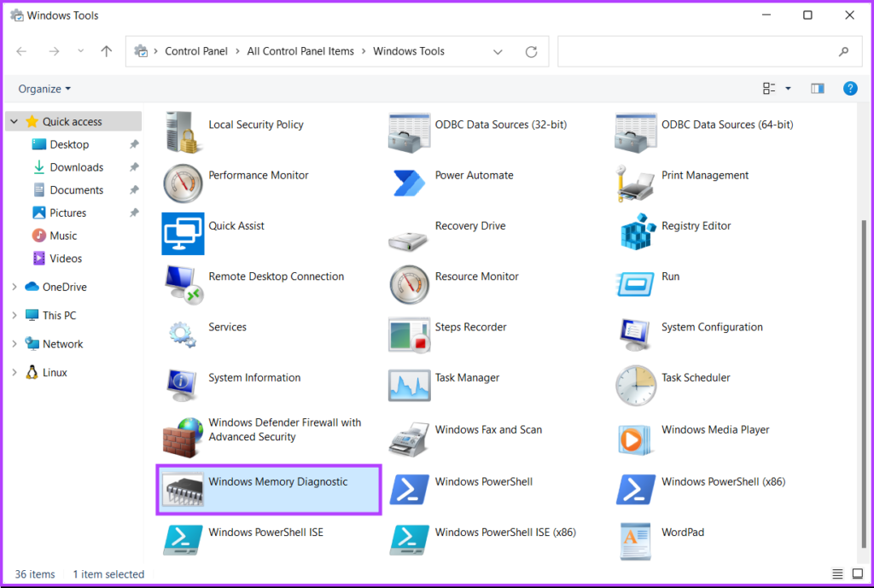Viewport: 874px width, 588px height.
Task: Expand the OneDrive tree node
Action: coord(15,288)
